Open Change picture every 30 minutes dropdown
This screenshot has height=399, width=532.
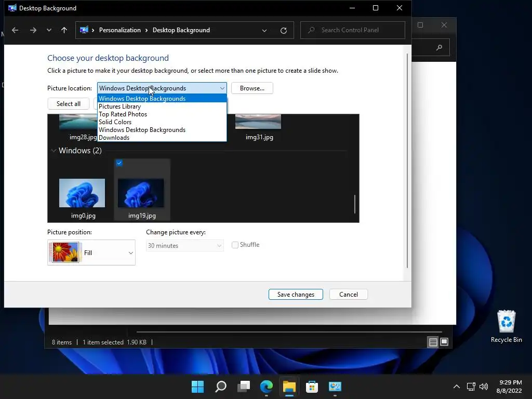click(x=185, y=246)
